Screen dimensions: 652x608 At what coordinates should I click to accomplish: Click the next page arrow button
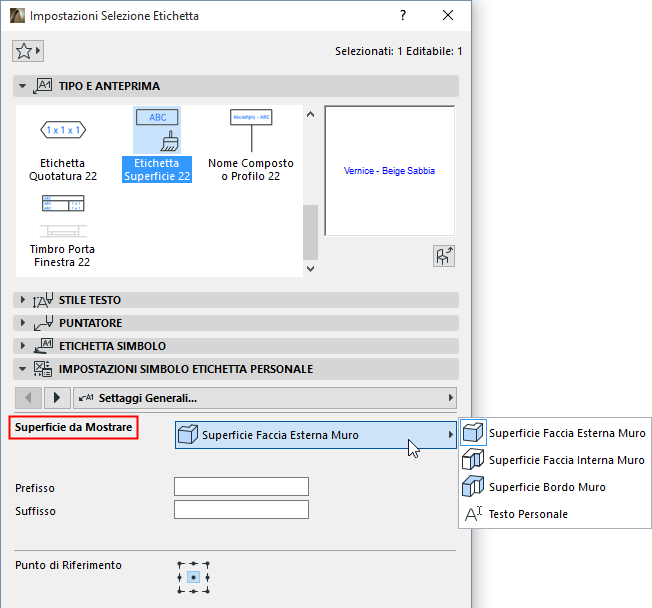[57, 398]
